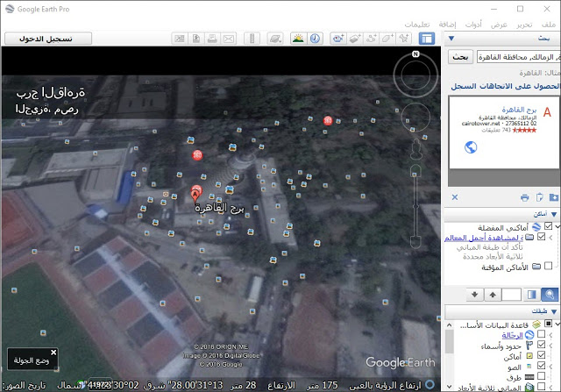Click the بحث search button
561x392 pixels.
(x=460, y=57)
